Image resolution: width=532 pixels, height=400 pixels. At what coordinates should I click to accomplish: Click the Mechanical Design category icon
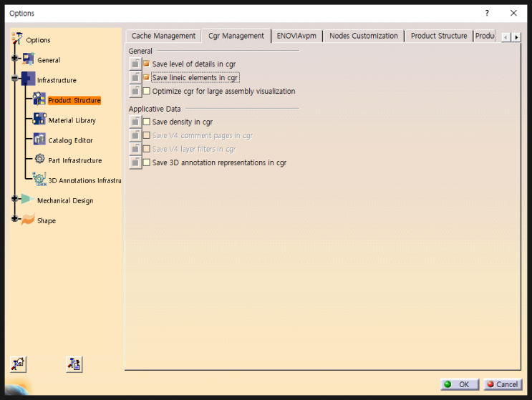pyautogui.click(x=27, y=199)
